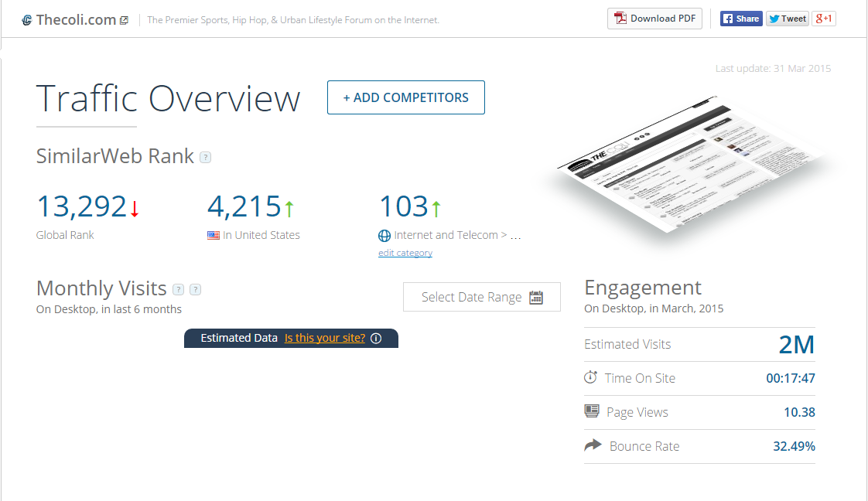The image size is (868, 501).
Task: Click the site tagline description text
Action: point(293,20)
